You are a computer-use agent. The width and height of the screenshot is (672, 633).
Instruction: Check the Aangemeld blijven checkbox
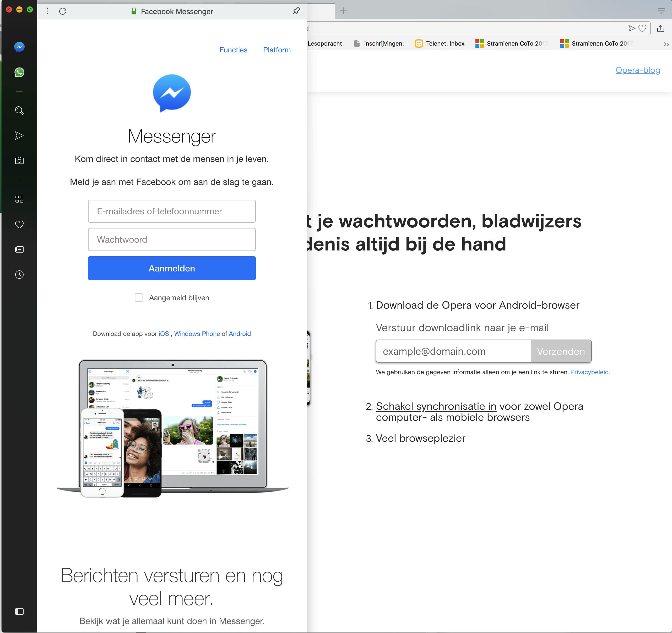[139, 298]
